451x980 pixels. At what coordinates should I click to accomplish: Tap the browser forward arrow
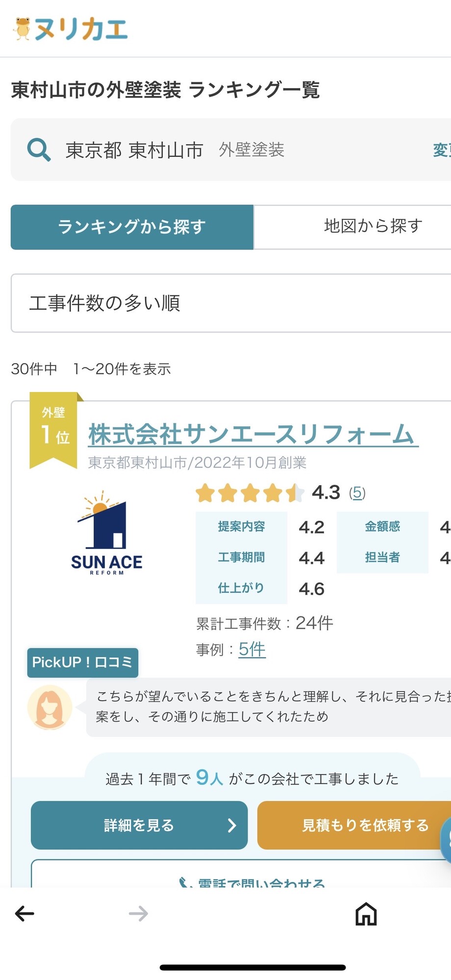tap(138, 913)
